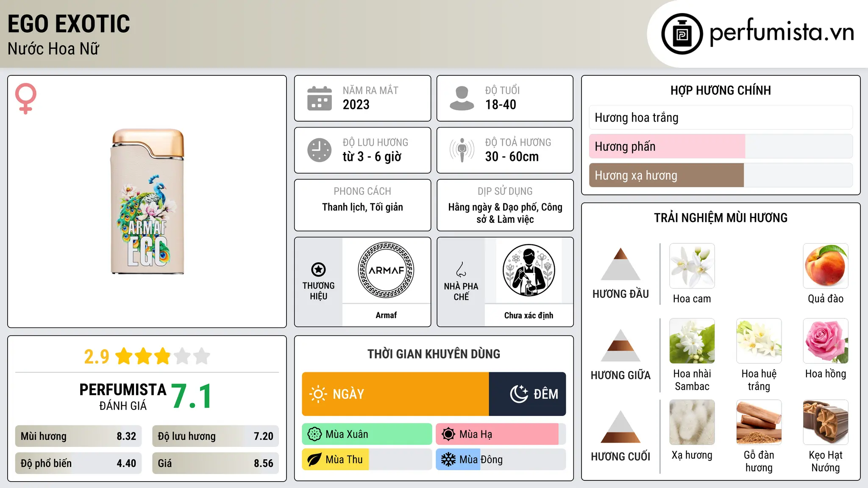
Task: Click the age range value 18-40
Action: [501, 105]
